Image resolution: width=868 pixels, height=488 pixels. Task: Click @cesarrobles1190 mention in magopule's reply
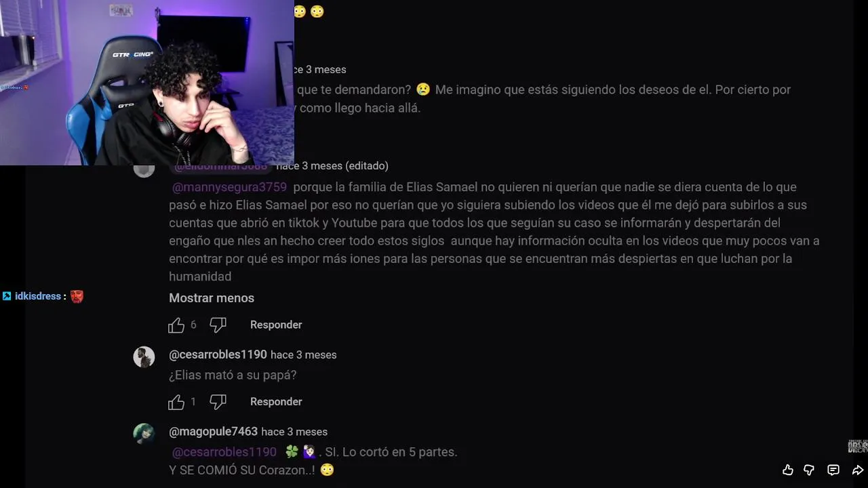(224, 452)
